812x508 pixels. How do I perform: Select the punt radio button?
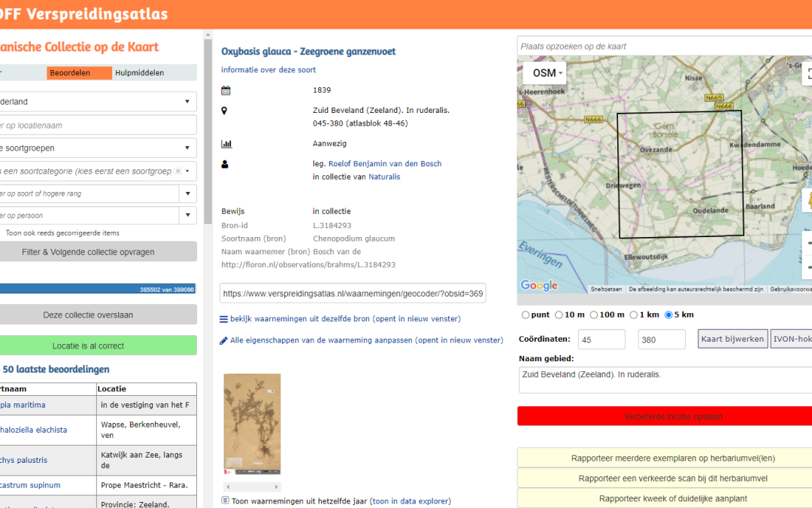coord(526,315)
